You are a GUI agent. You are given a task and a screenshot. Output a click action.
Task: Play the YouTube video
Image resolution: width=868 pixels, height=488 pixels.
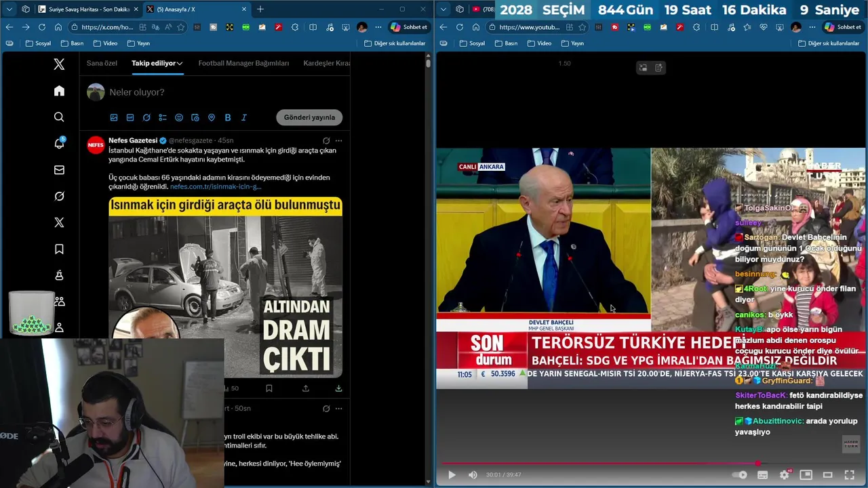(452, 475)
